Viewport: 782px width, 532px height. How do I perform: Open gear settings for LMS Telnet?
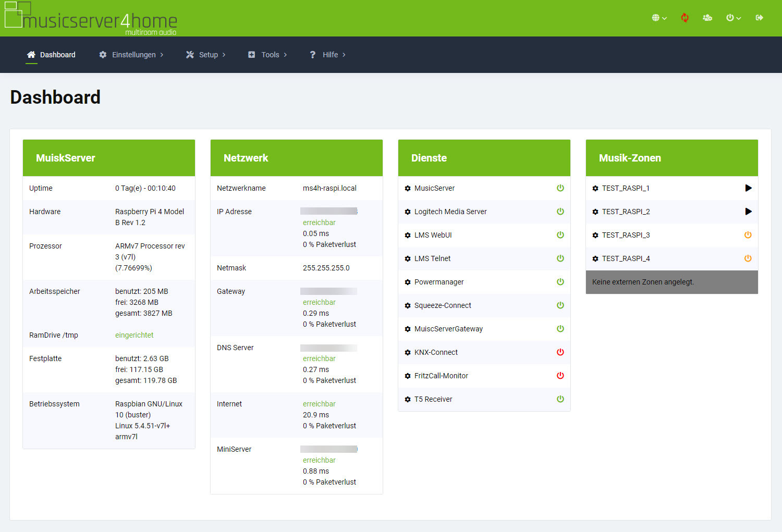[x=408, y=259]
